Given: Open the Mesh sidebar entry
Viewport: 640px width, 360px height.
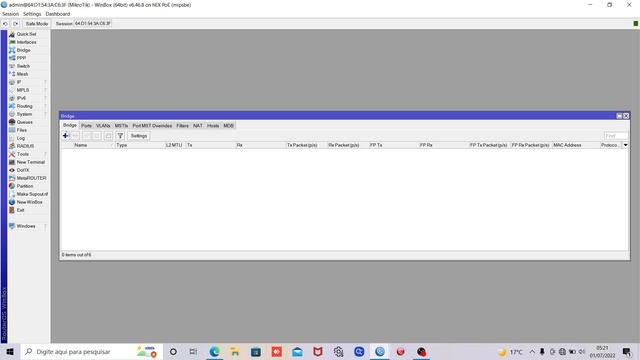Looking at the screenshot, I should coord(22,74).
